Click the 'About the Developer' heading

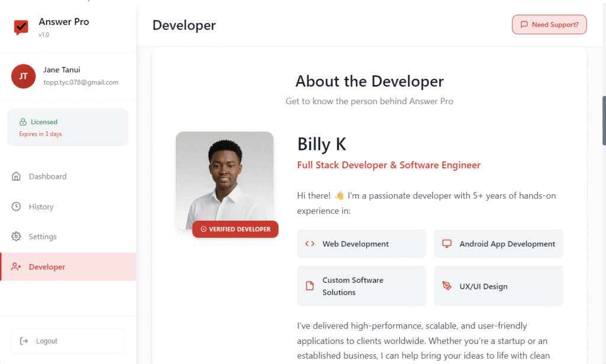pos(369,81)
